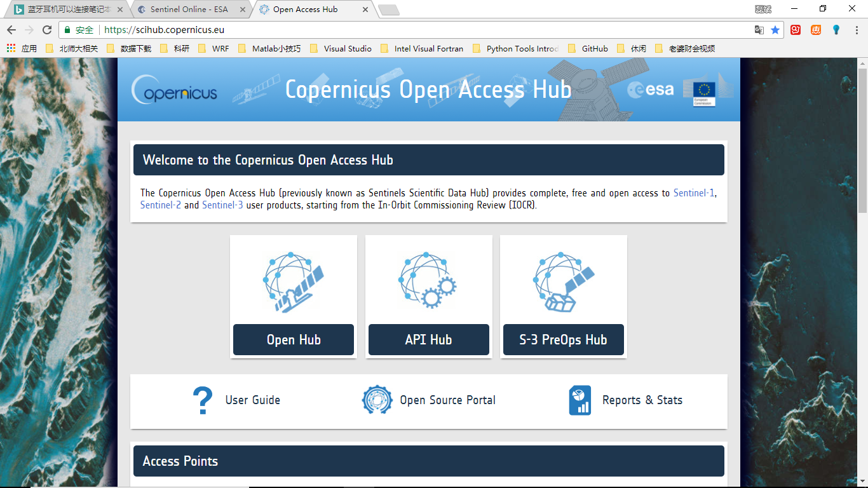
Task: Open the Visual Studio bookmarks folder
Action: click(341, 48)
